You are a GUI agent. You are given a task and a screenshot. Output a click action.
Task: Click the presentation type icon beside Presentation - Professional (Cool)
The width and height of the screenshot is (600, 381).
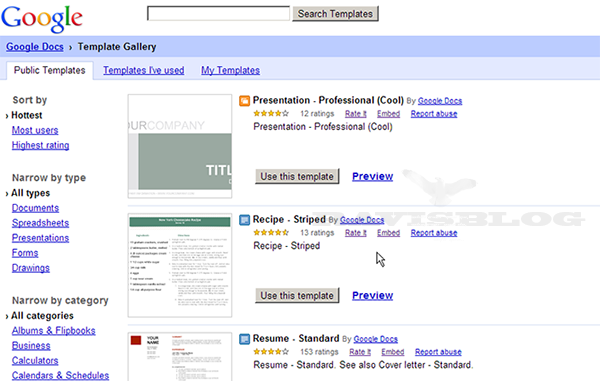point(245,101)
